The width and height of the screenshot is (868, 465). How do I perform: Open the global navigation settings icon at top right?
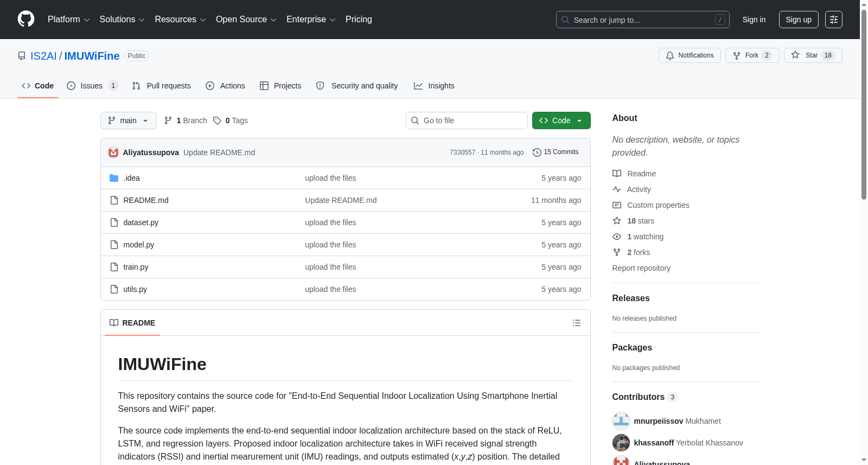click(834, 20)
